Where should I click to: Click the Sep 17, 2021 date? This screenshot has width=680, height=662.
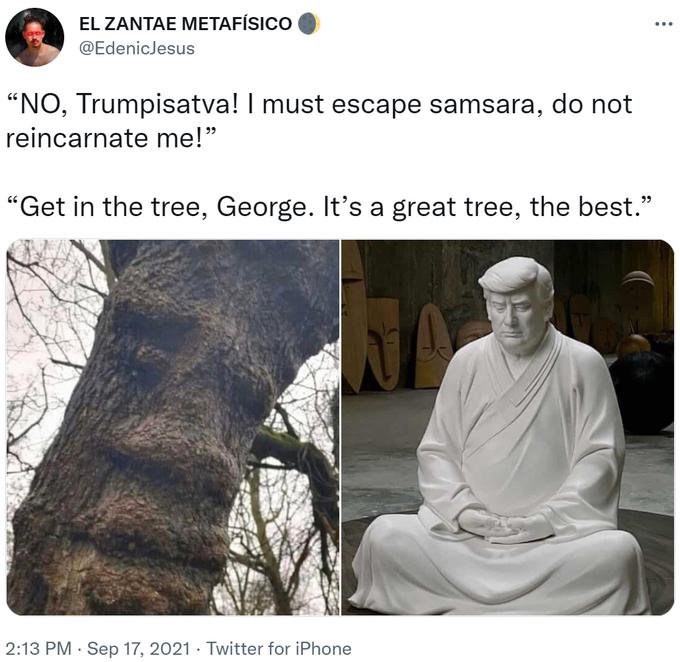(x=138, y=649)
